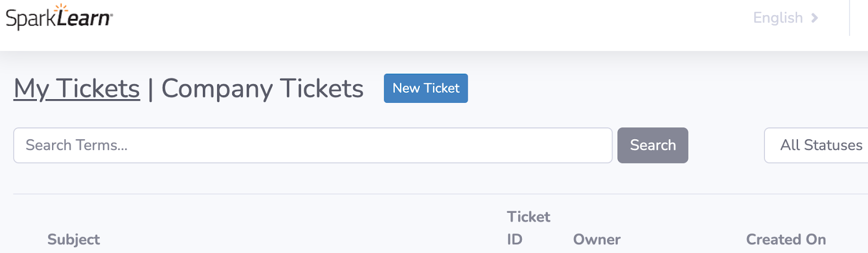Switch to the Company Tickets view
This screenshot has width=868, height=253.
[262, 88]
